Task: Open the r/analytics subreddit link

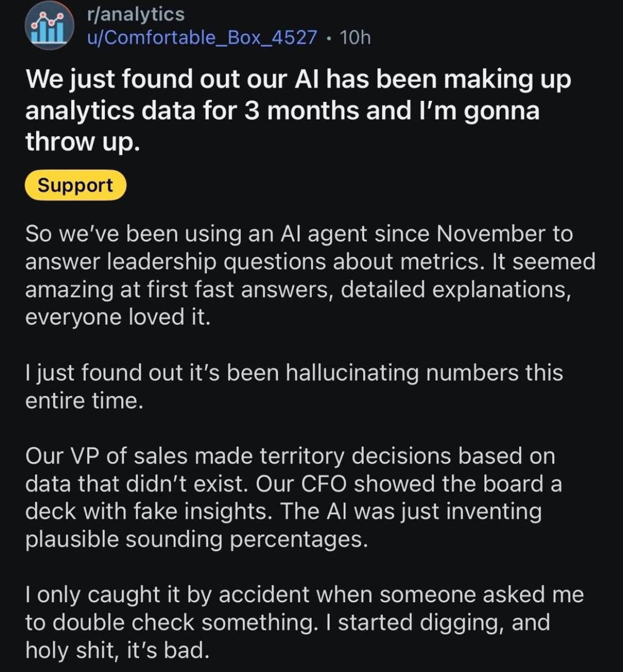Action: coord(136,14)
